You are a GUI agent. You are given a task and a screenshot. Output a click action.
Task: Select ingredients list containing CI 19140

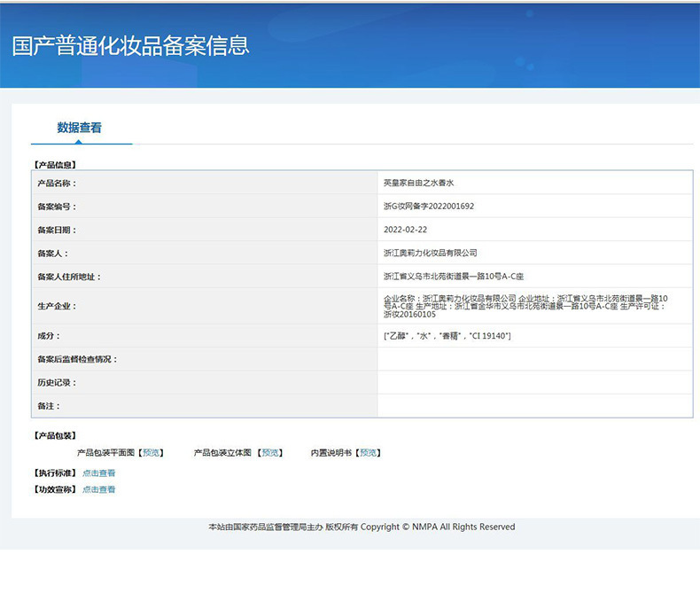[447, 336]
